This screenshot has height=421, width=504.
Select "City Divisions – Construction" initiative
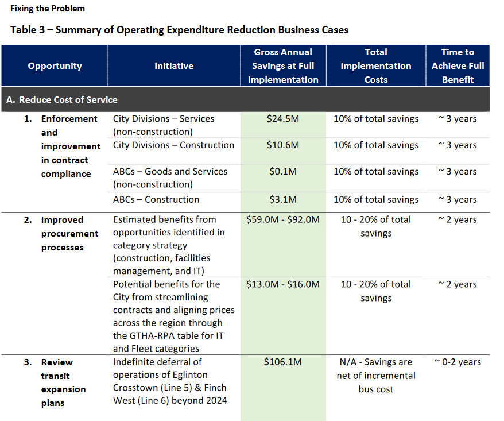point(173,145)
